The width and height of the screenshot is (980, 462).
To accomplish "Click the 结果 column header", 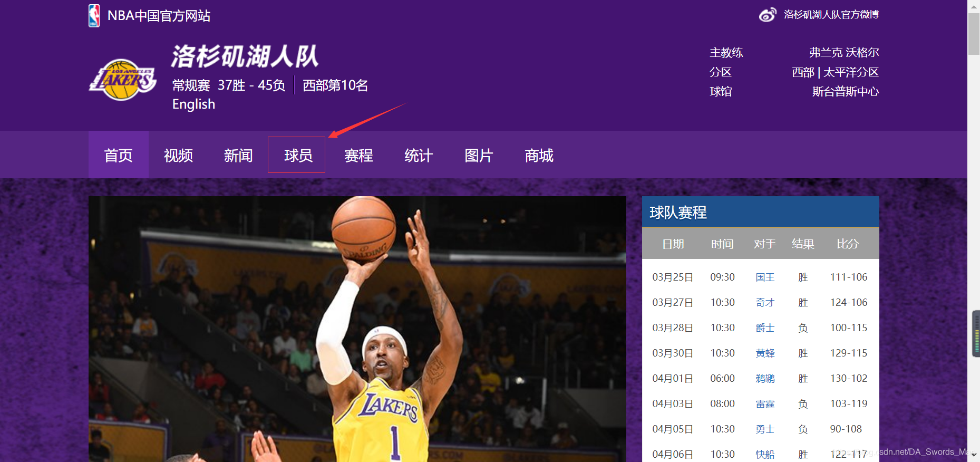I will (803, 244).
